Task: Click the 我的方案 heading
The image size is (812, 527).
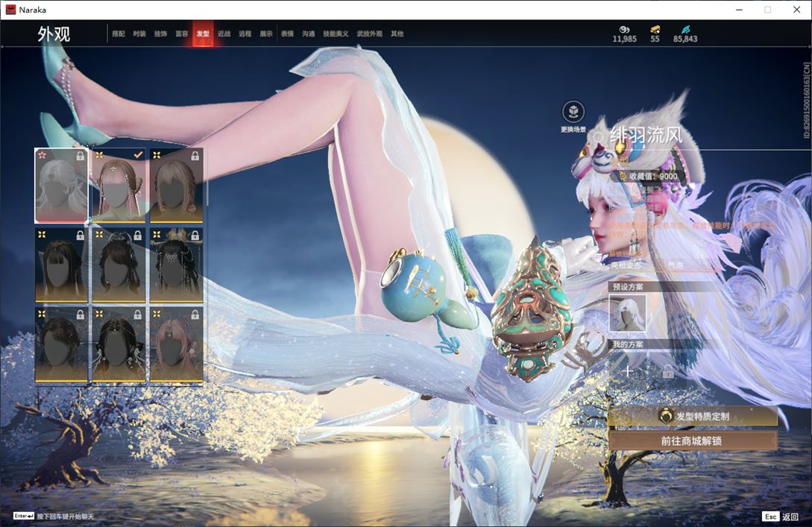Action: pyautogui.click(x=628, y=344)
